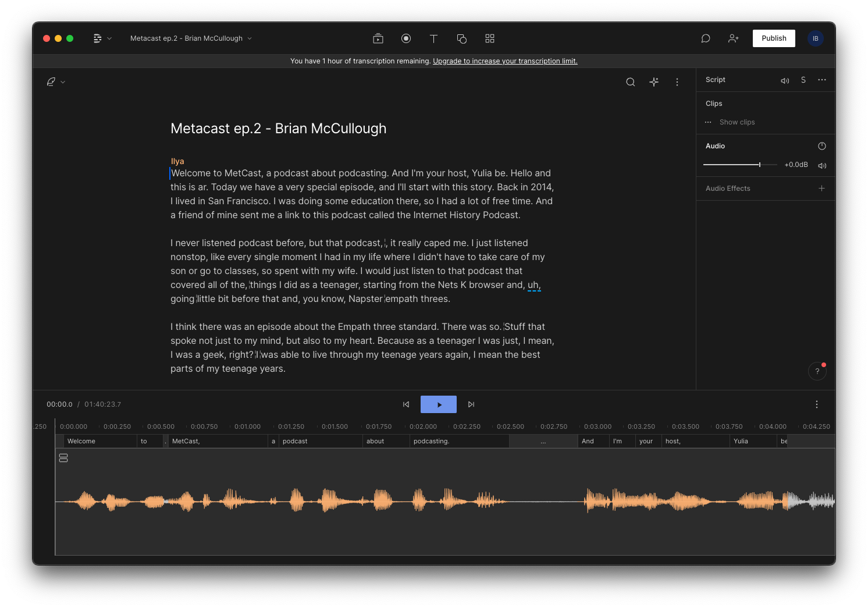Click the current time 00:00.0 display

tap(59, 404)
